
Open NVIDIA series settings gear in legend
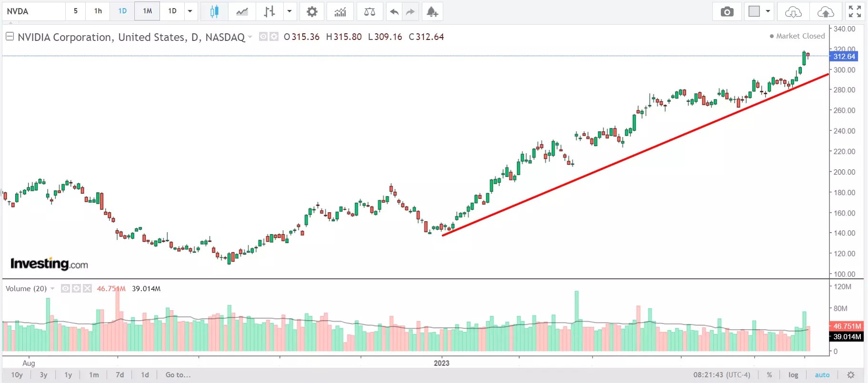tap(274, 37)
